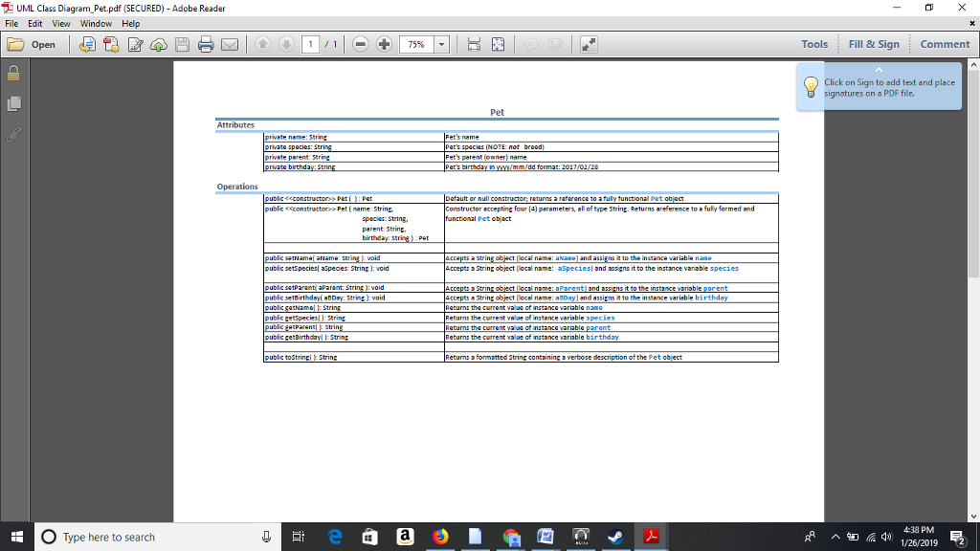The image size is (980, 551).
Task: Click the sticky note comment icon
Action: [x=531, y=44]
